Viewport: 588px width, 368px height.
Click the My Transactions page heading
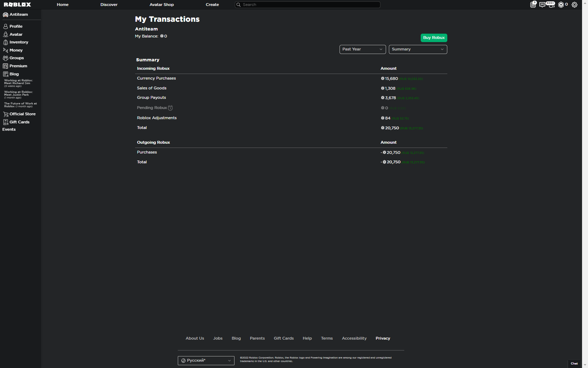(167, 19)
